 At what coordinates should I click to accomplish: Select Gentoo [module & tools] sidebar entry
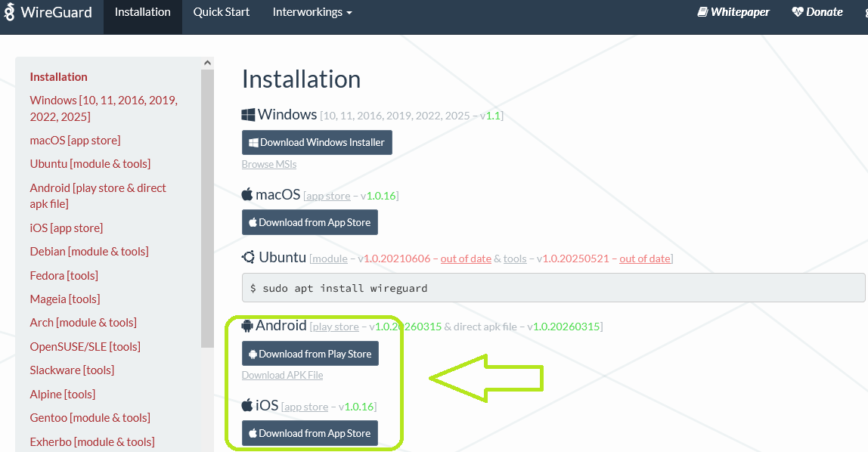coord(90,418)
